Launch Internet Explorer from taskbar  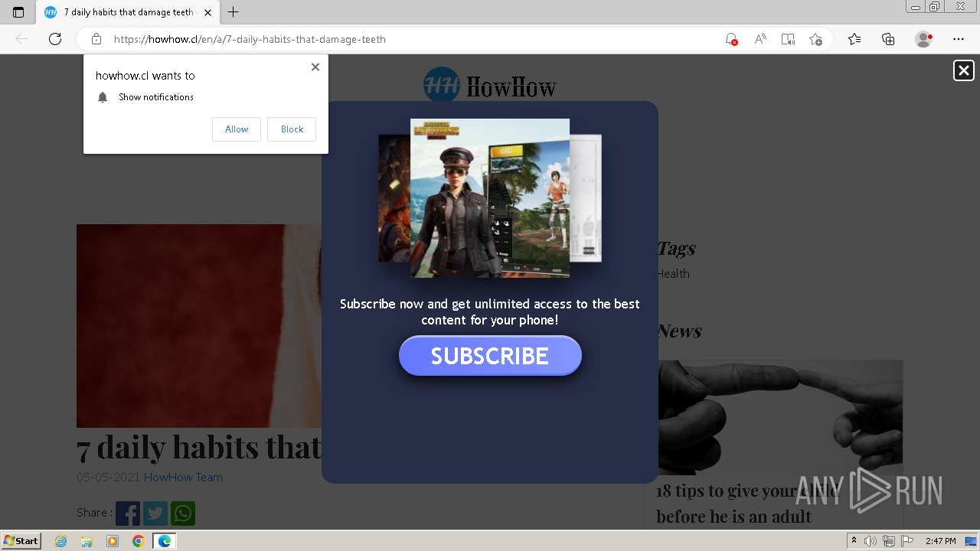tap(61, 541)
